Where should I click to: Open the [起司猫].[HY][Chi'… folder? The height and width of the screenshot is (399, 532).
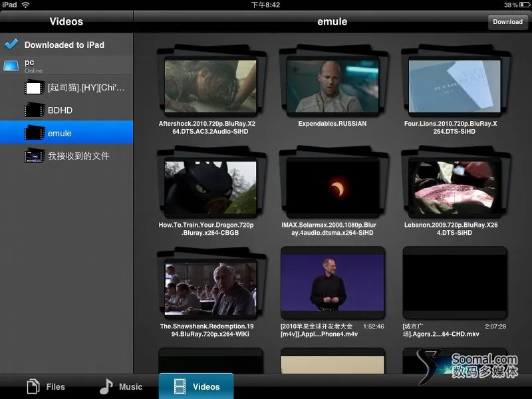(66, 88)
